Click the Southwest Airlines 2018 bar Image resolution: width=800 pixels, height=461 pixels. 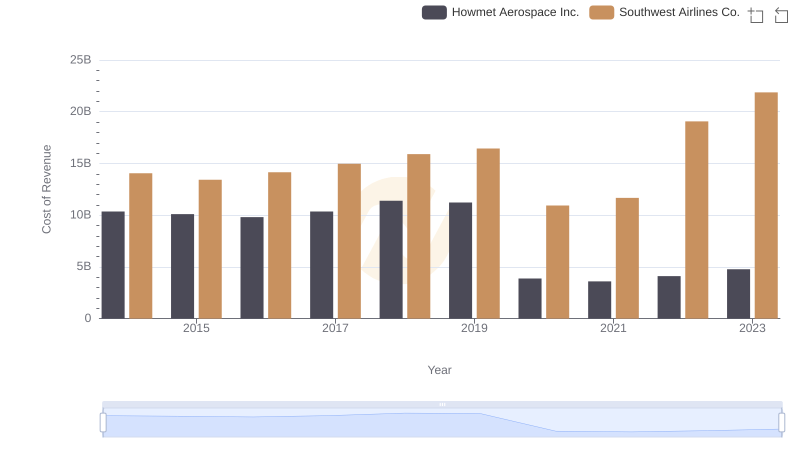coord(419,236)
